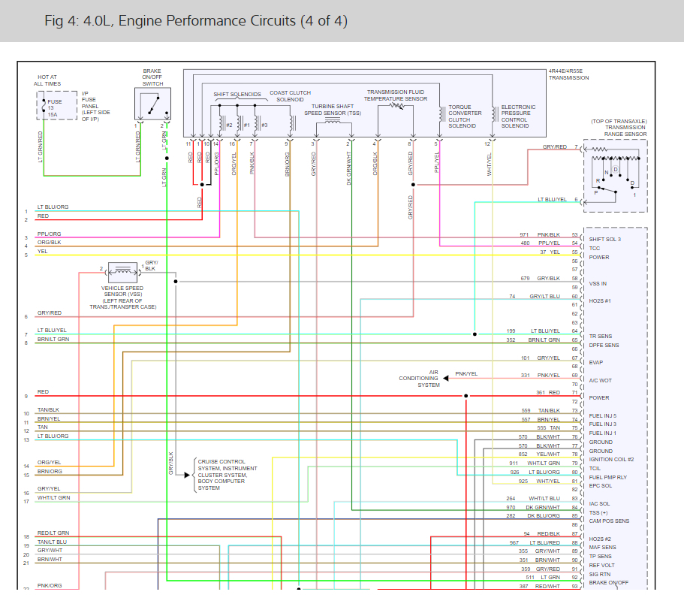Click shift solenoid #3 coil
The height and width of the screenshot is (616, 684).
[x=257, y=124]
